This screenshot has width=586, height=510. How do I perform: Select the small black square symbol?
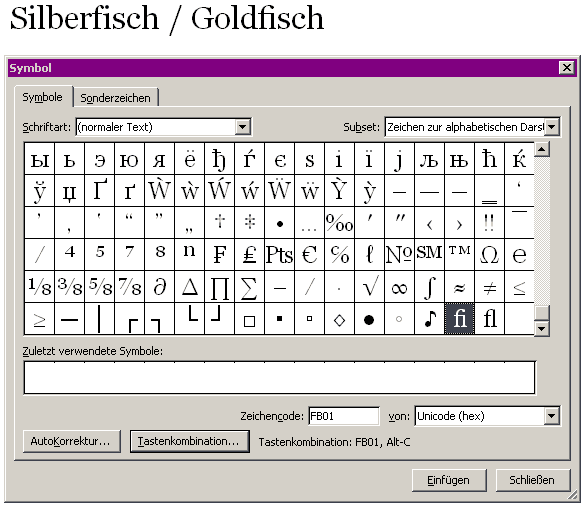280,319
